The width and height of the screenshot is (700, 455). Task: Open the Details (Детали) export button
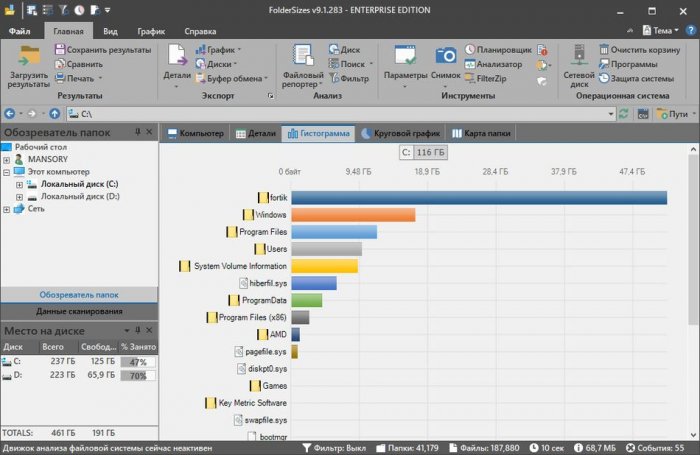[177, 65]
